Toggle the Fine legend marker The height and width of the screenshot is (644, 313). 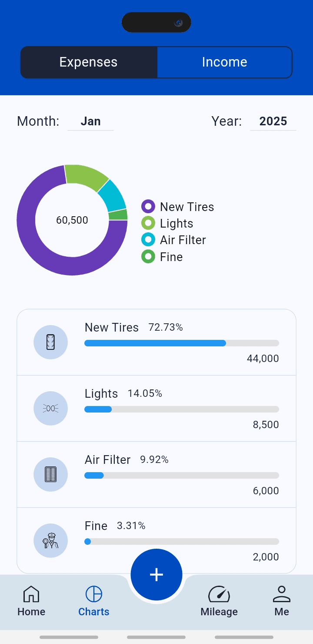tap(148, 257)
